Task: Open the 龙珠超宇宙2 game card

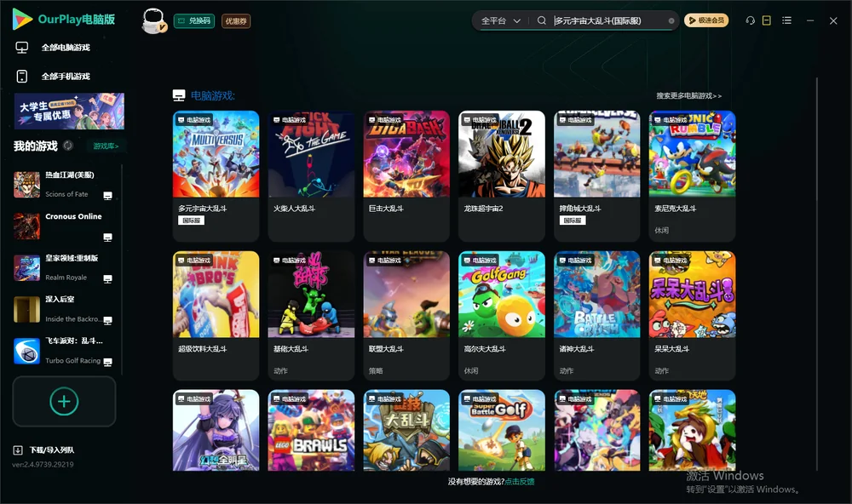Action: pyautogui.click(x=502, y=176)
